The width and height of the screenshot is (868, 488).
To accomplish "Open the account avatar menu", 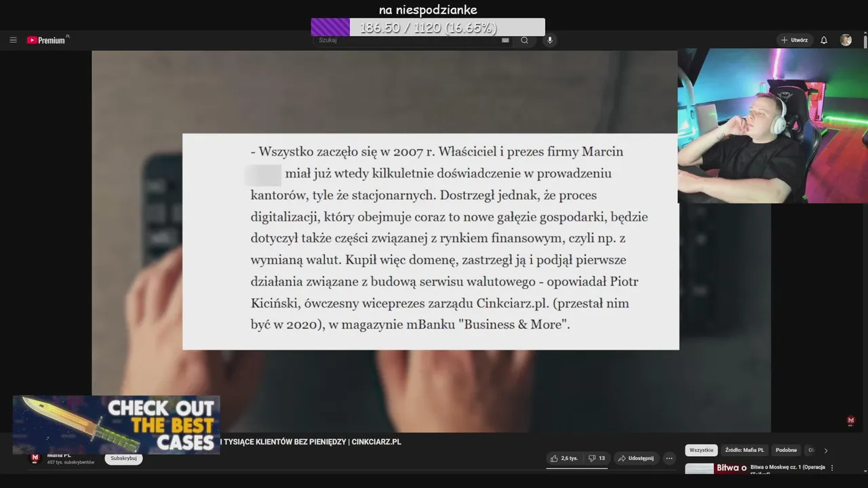I will point(846,40).
